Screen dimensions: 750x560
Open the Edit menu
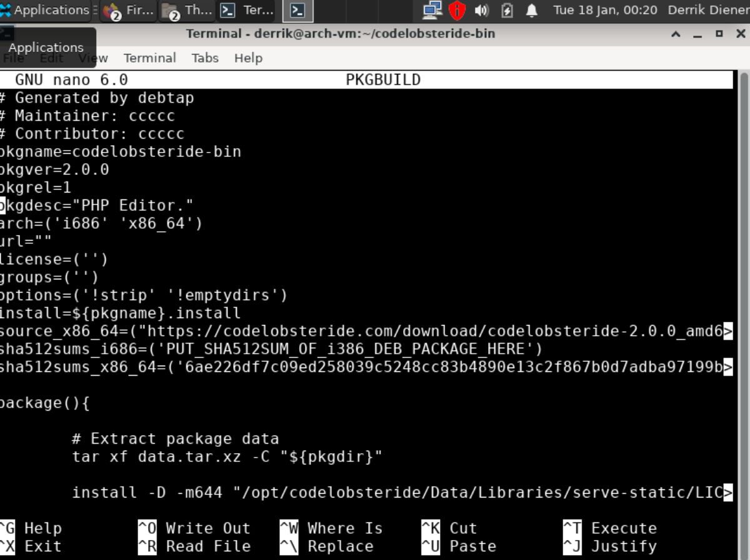tap(52, 57)
